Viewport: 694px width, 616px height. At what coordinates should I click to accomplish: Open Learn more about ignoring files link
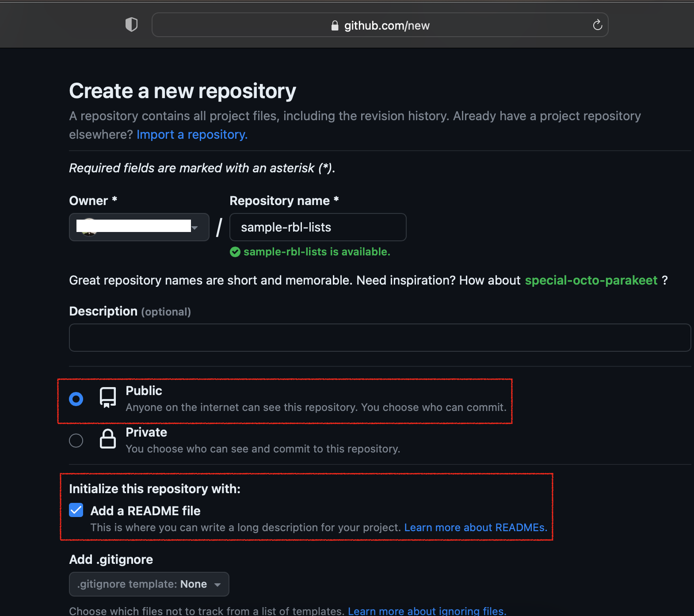tap(427, 611)
